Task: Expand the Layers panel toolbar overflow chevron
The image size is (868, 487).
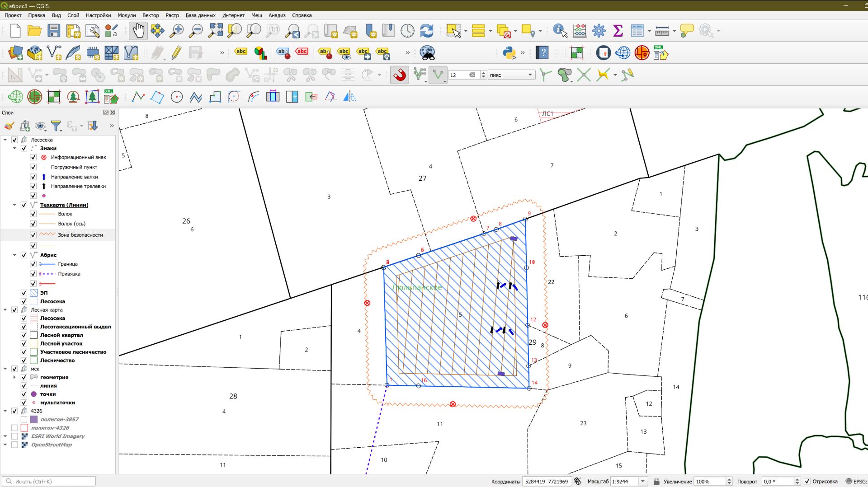Action: 112,126
